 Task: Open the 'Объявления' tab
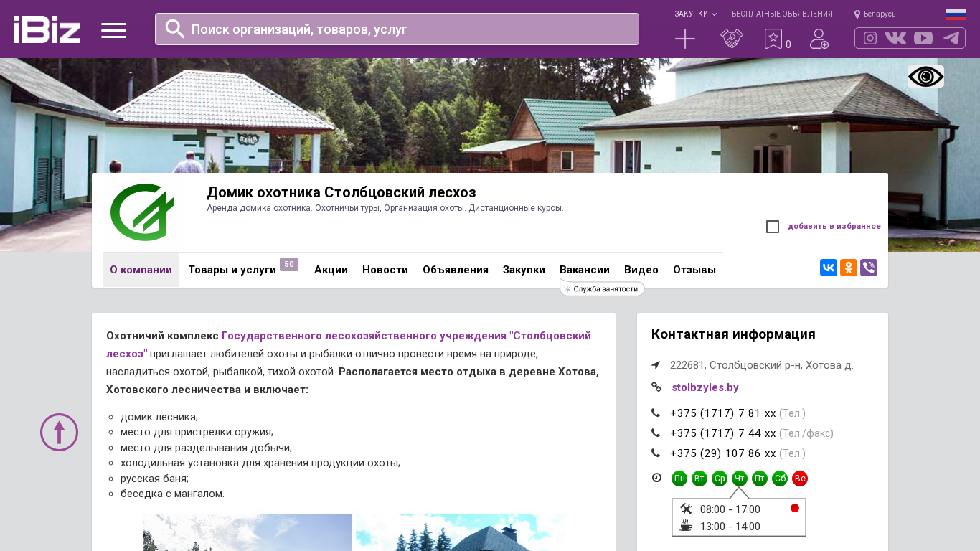click(x=456, y=270)
